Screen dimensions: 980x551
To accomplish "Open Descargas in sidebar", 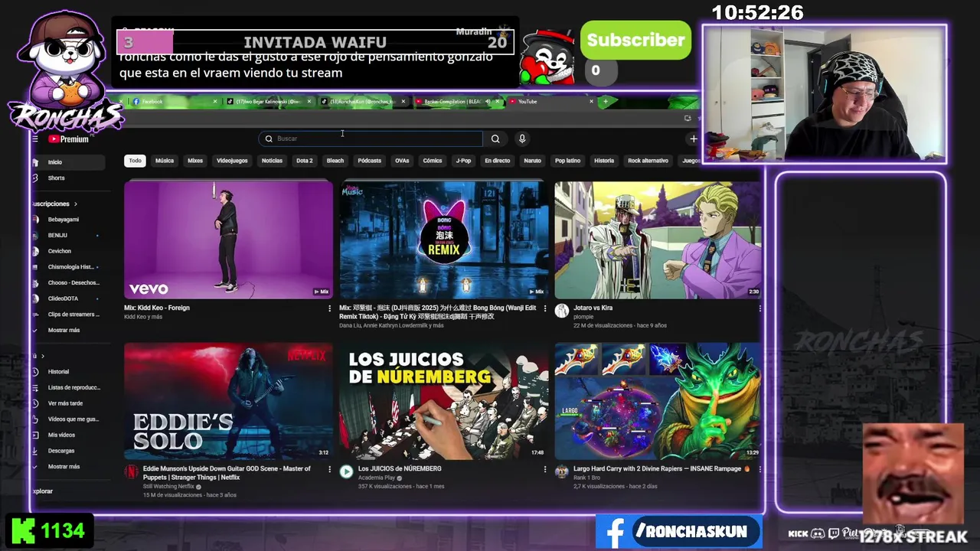I will [67, 451].
